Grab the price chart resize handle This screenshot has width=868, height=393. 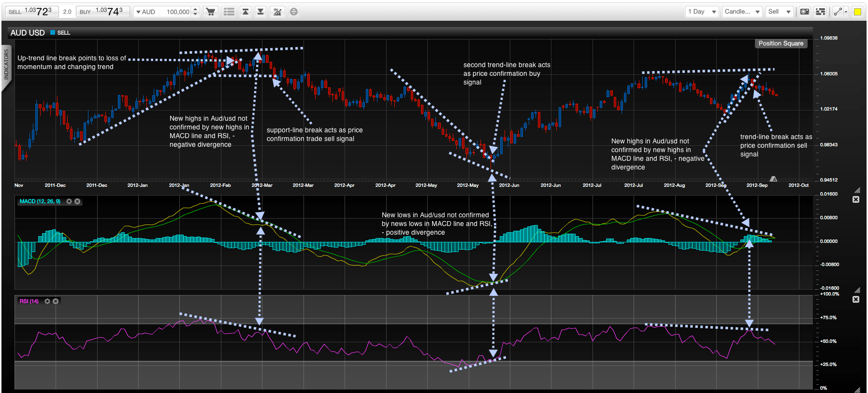click(x=857, y=190)
